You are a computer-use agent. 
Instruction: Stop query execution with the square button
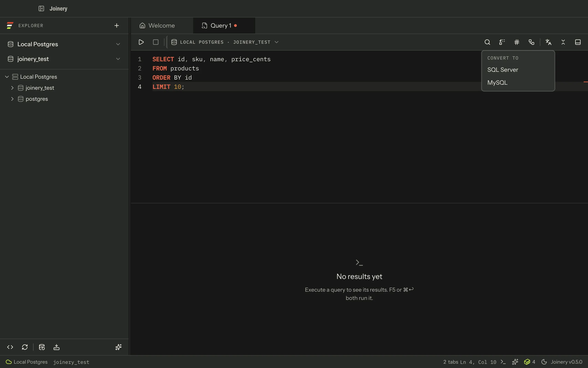pos(156,42)
